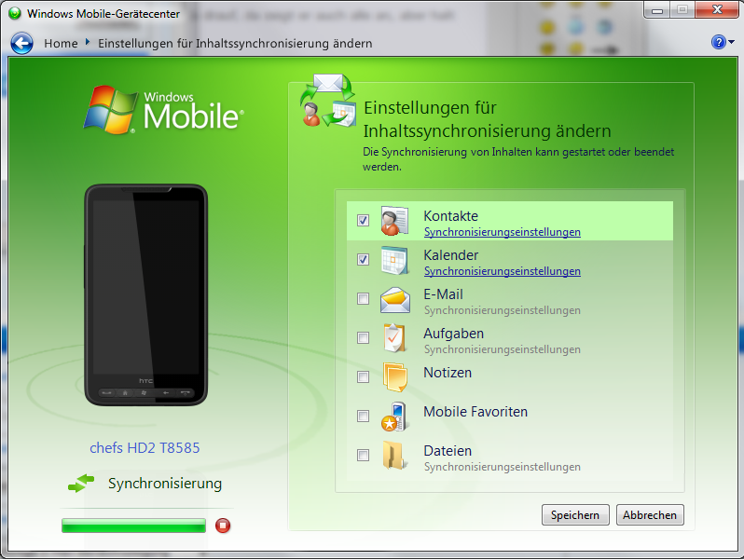Click the Speichern button
This screenshot has height=560, width=744.
[x=575, y=515]
